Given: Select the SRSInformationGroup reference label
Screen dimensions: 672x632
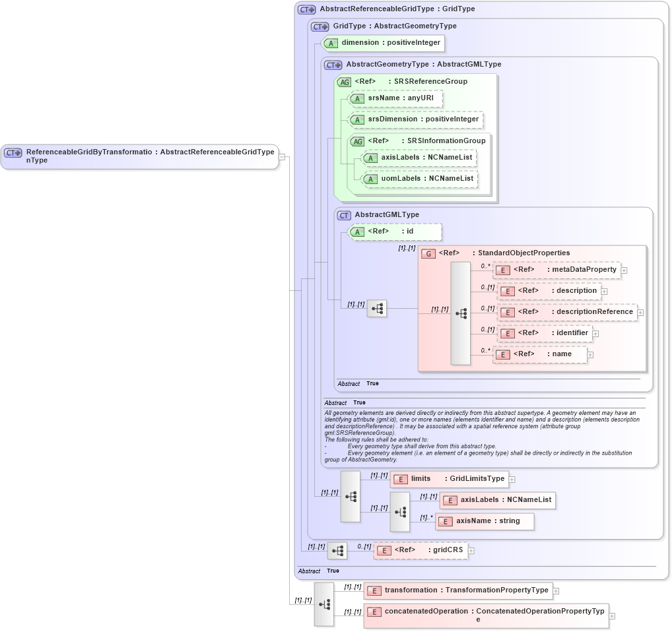Looking at the screenshot, I should coord(426,141).
